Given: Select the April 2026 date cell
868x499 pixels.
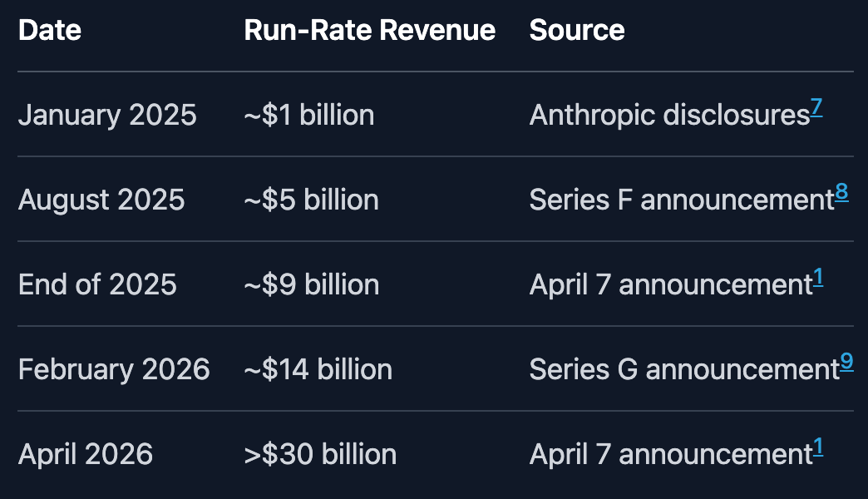Looking at the screenshot, I should (86, 454).
